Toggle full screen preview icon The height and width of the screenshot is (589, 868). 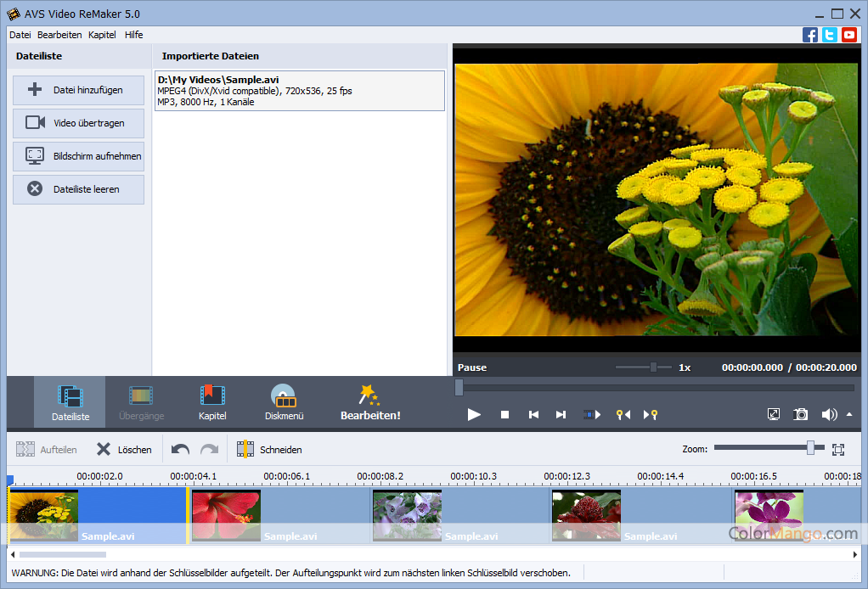pos(774,414)
